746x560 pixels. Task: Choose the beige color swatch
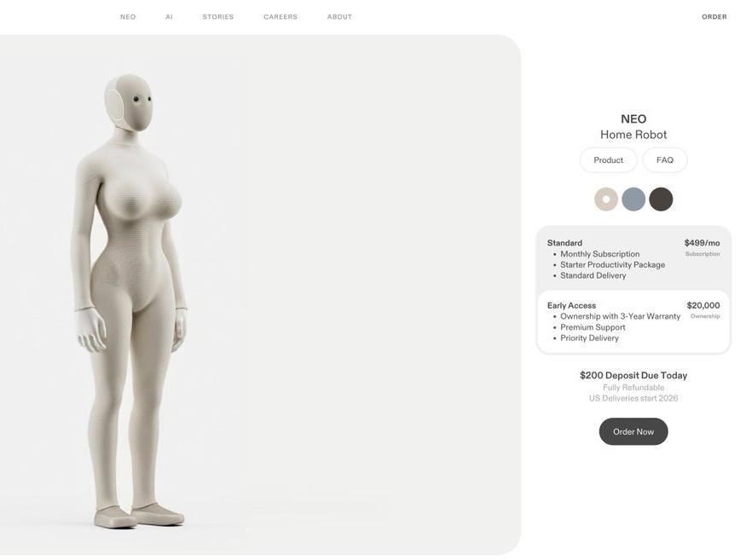coord(606,199)
